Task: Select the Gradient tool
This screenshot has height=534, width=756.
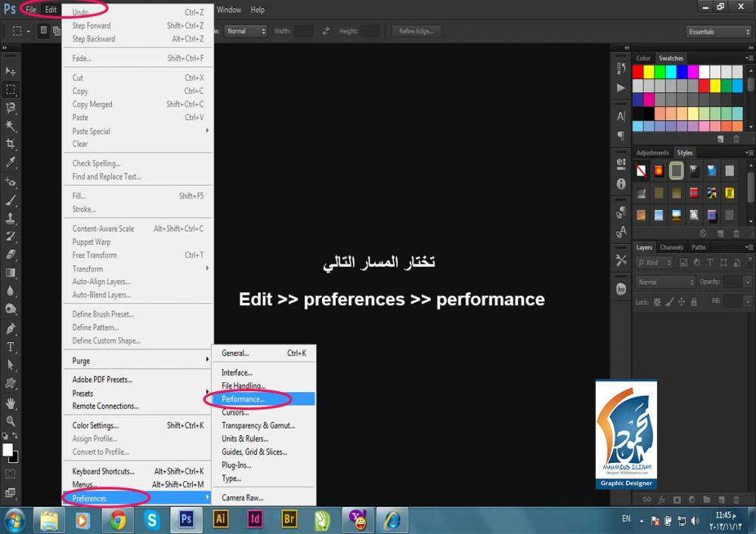Action: coord(10,273)
